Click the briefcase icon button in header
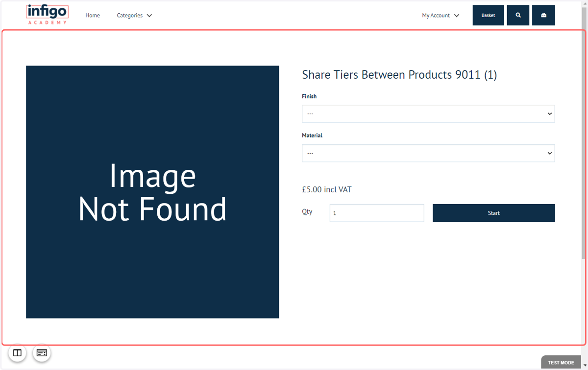This screenshot has height=370, width=588. pyautogui.click(x=543, y=15)
